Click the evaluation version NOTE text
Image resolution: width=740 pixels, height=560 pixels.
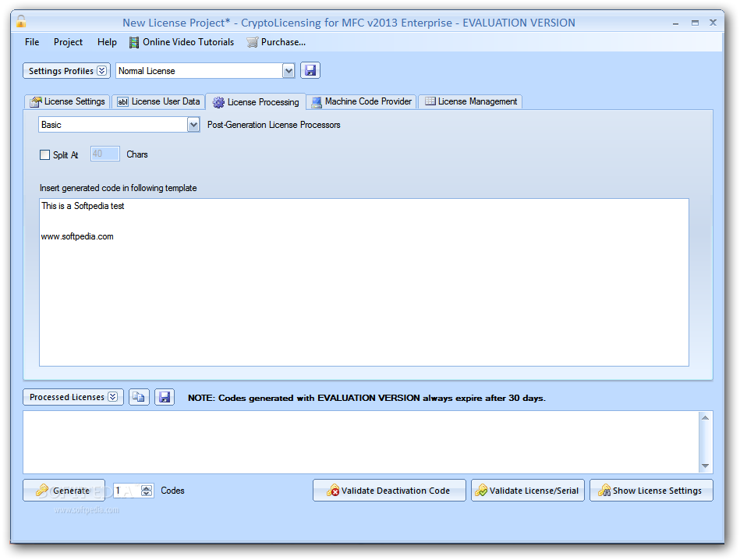coord(366,398)
